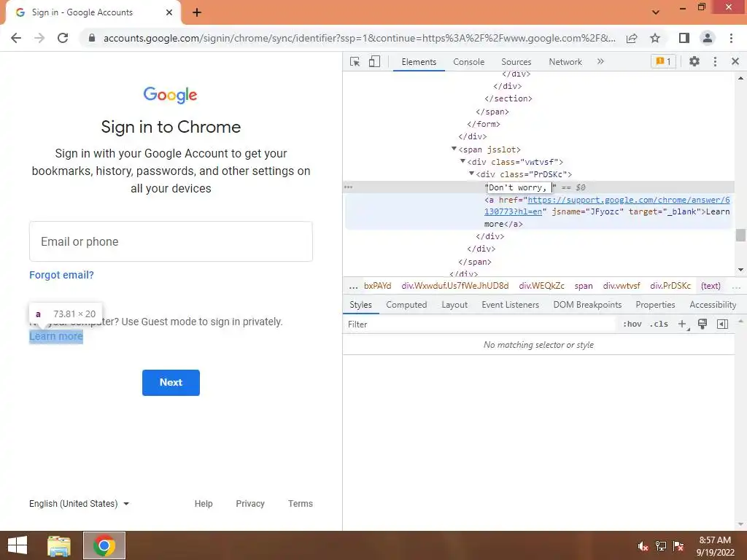Switch to the Network tab
Viewport: 747px width, 560px height.
pos(565,62)
